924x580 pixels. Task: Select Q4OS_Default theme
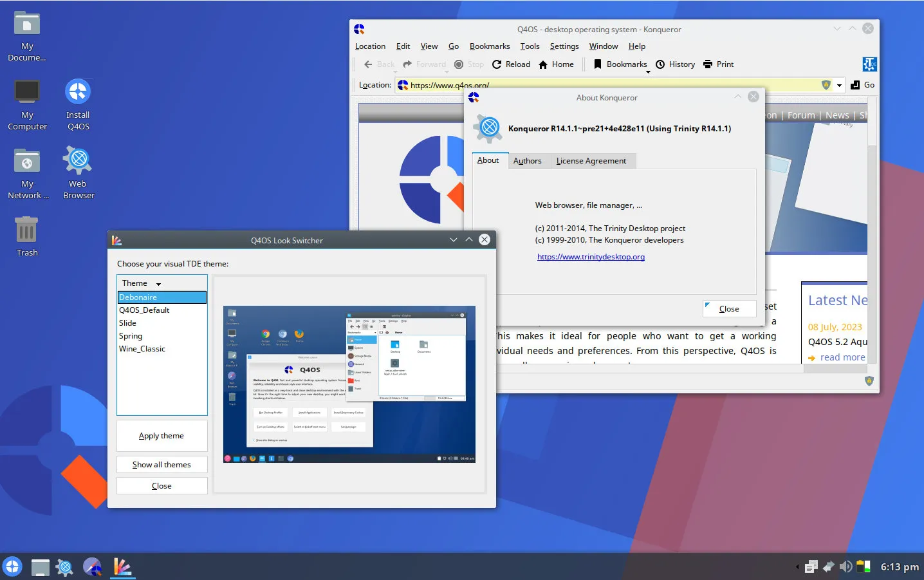click(162, 310)
